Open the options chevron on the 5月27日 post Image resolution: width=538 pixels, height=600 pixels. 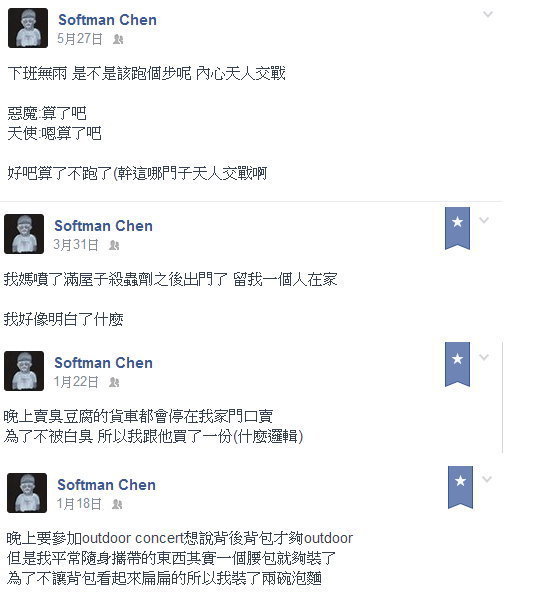[x=487, y=15]
